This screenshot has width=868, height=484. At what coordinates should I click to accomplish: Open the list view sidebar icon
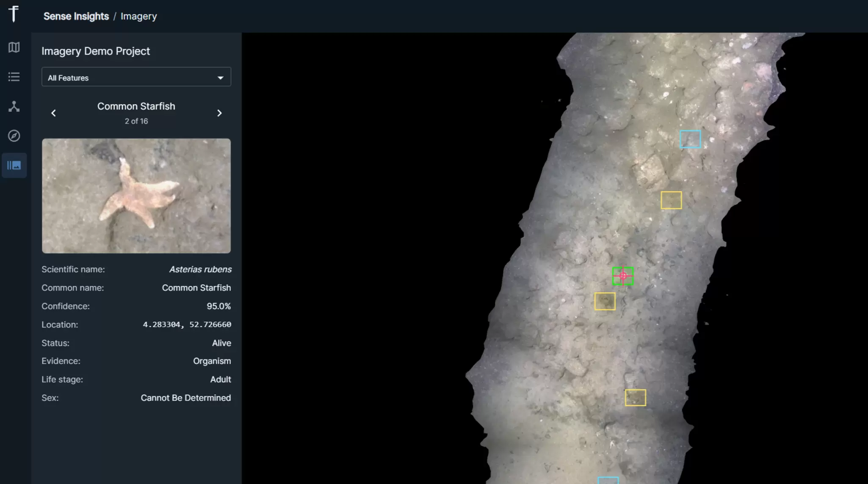point(14,77)
